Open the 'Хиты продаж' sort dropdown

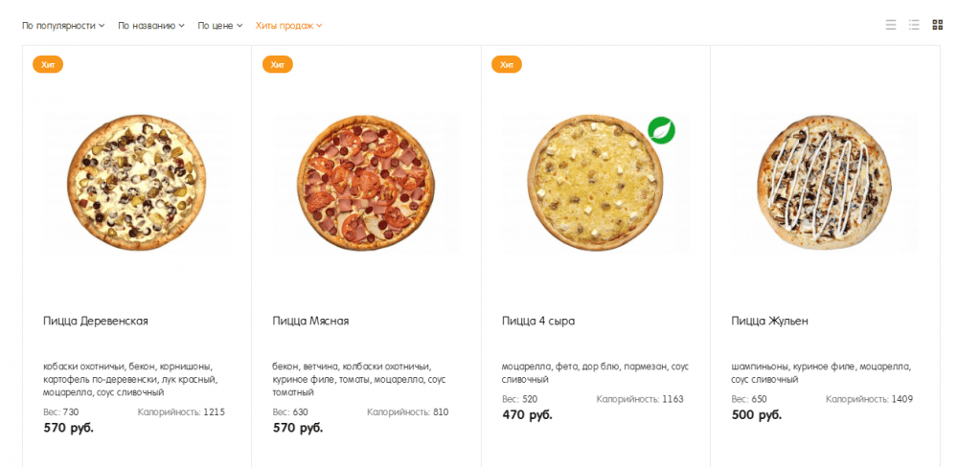tap(288, 26)
